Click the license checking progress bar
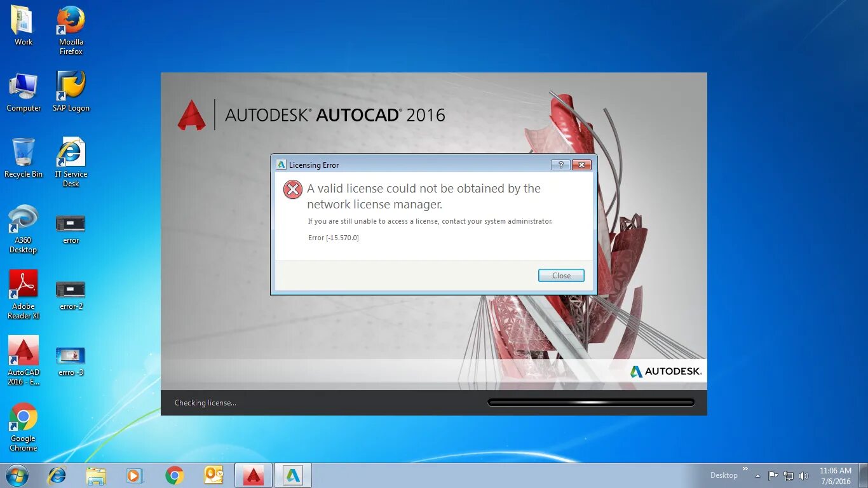The image size is (868, 488). [591, 402]
